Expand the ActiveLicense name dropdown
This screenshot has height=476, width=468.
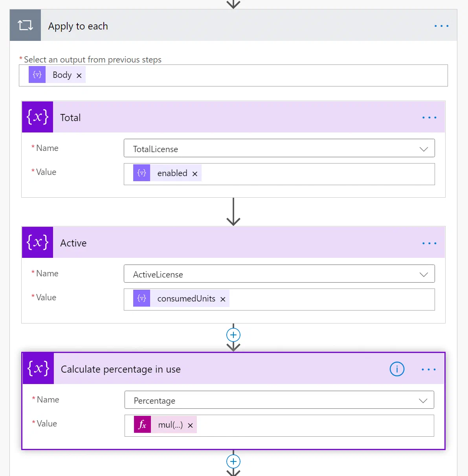[x=424, y=274]
